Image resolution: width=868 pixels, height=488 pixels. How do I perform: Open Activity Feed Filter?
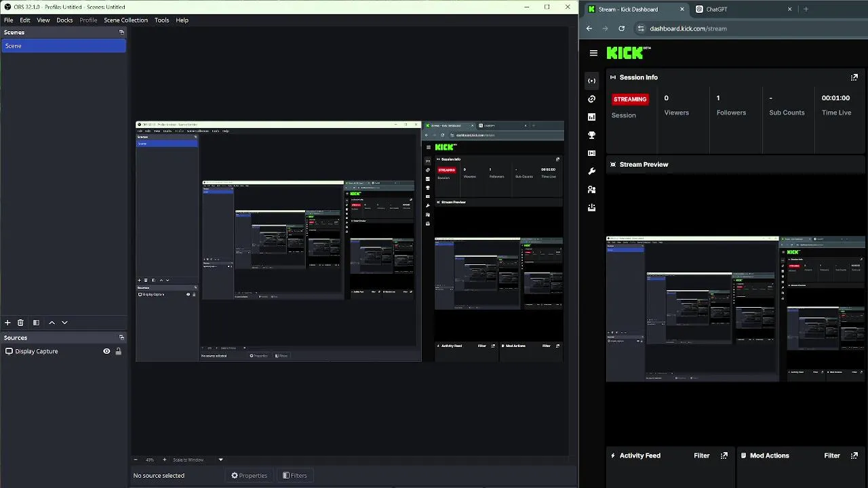(702, 455)
